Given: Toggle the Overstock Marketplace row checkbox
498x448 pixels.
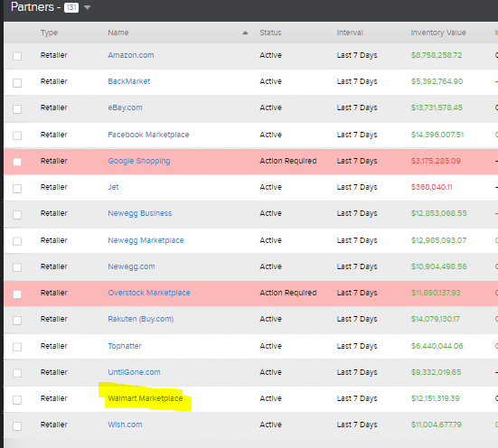Looking at the screenshot, I should tap(17, 294).
